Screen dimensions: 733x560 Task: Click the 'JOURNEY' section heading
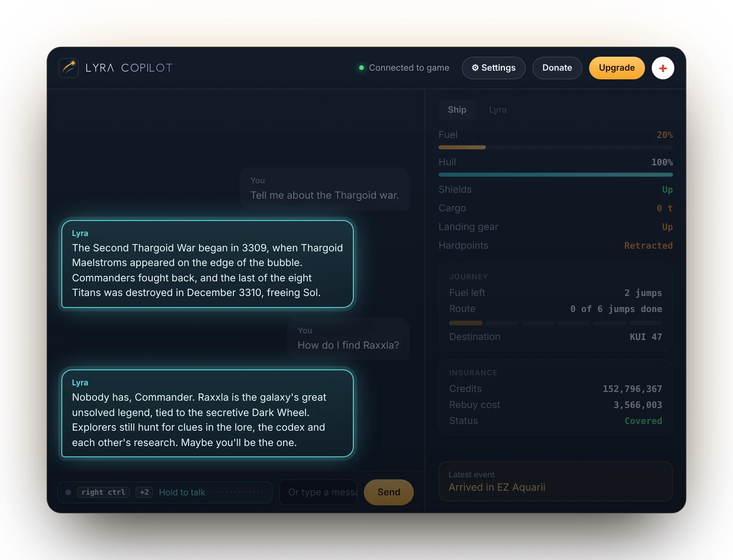(469, 277)
